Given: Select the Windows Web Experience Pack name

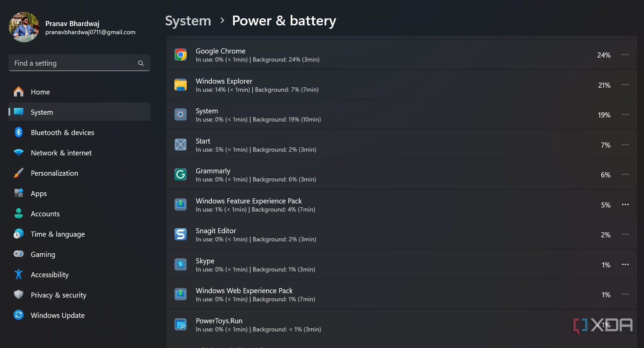Looking at the screenshot, I should tap(244, 290).
